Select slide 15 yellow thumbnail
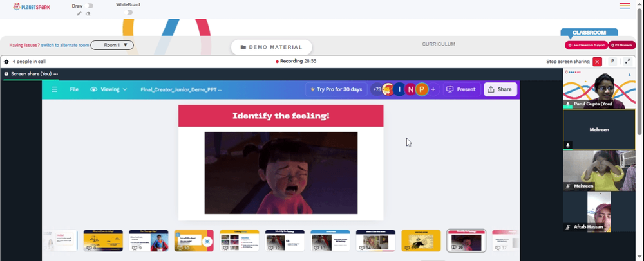Image resolution: width=644 pixels, height=261 pixels. coord(421,240)
